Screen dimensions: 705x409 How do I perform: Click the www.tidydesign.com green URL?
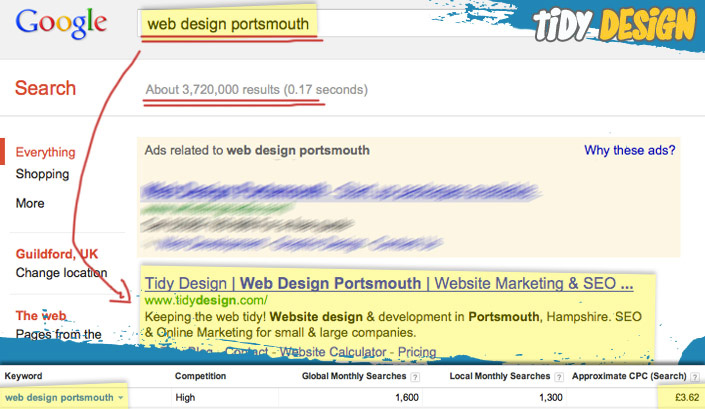point(206,300)
